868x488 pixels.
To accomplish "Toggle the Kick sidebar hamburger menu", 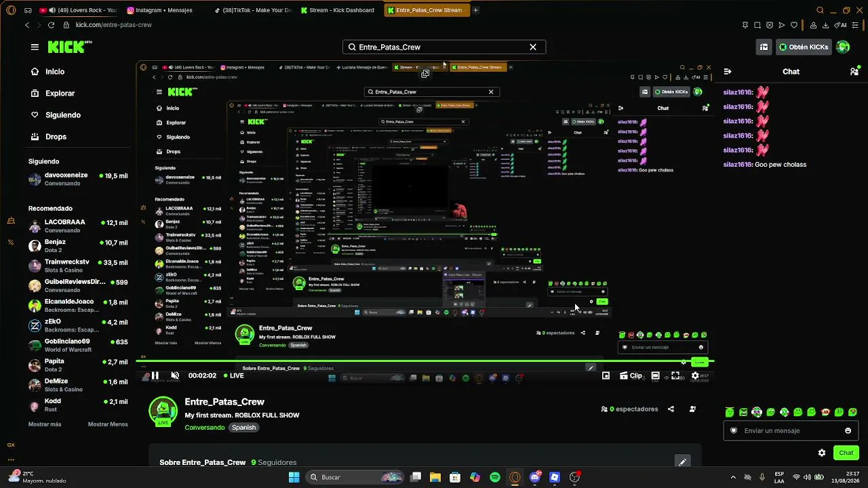I will pos(35,47).
